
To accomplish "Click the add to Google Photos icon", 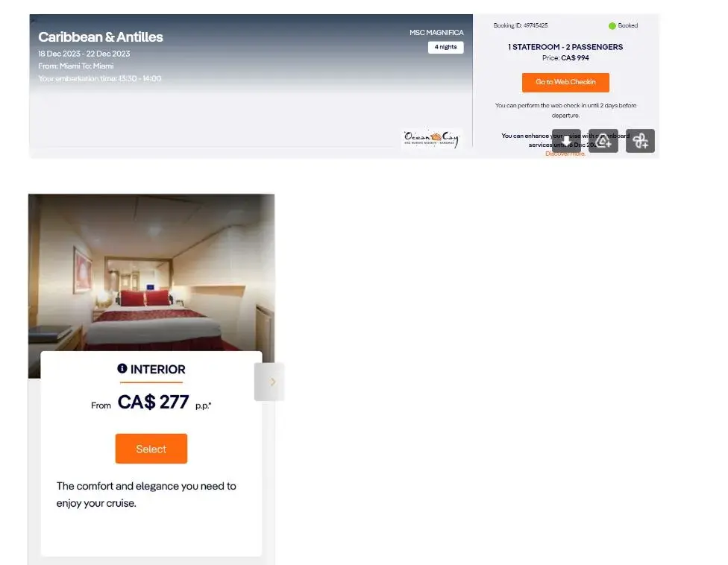I will [640, 141].
